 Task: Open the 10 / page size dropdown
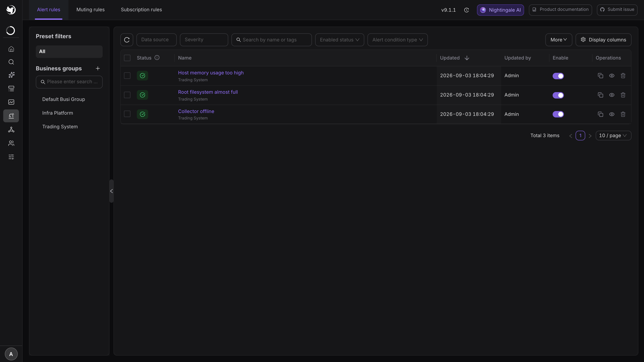613,136
